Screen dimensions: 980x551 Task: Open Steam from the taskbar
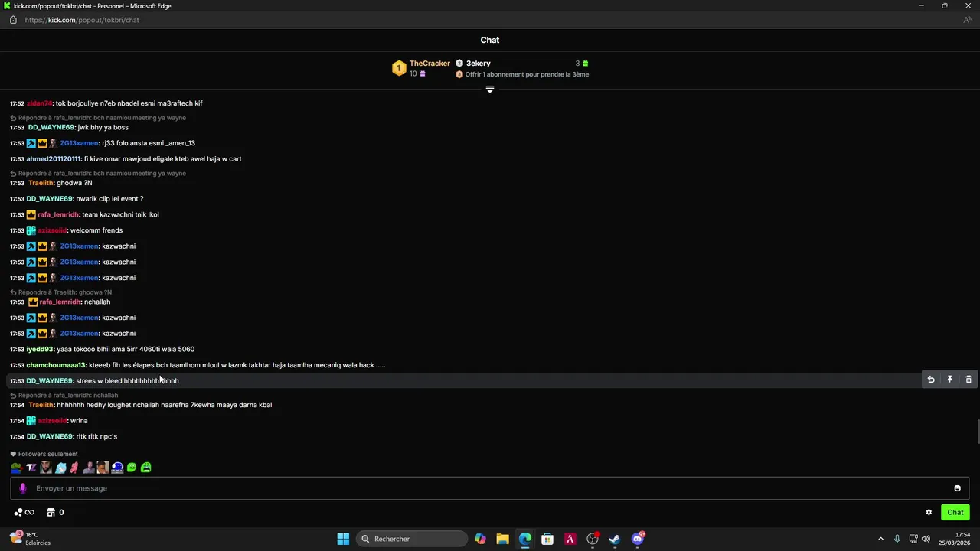point(615,539)
